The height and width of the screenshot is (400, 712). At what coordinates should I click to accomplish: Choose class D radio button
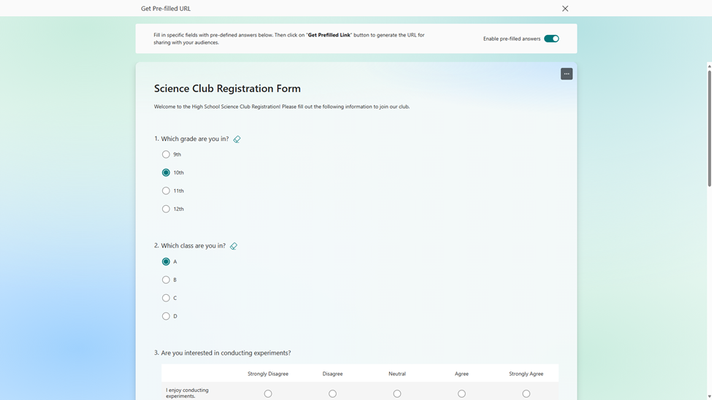click(166, 316)
